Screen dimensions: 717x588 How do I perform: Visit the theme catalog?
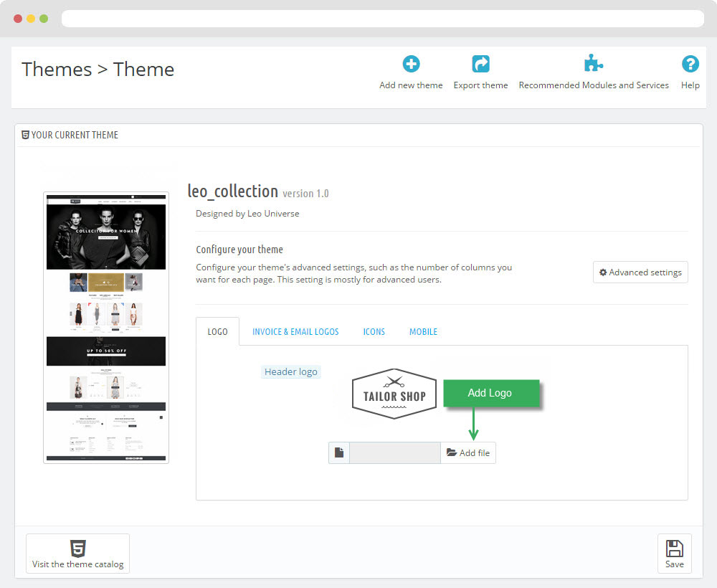pos(77,554)
